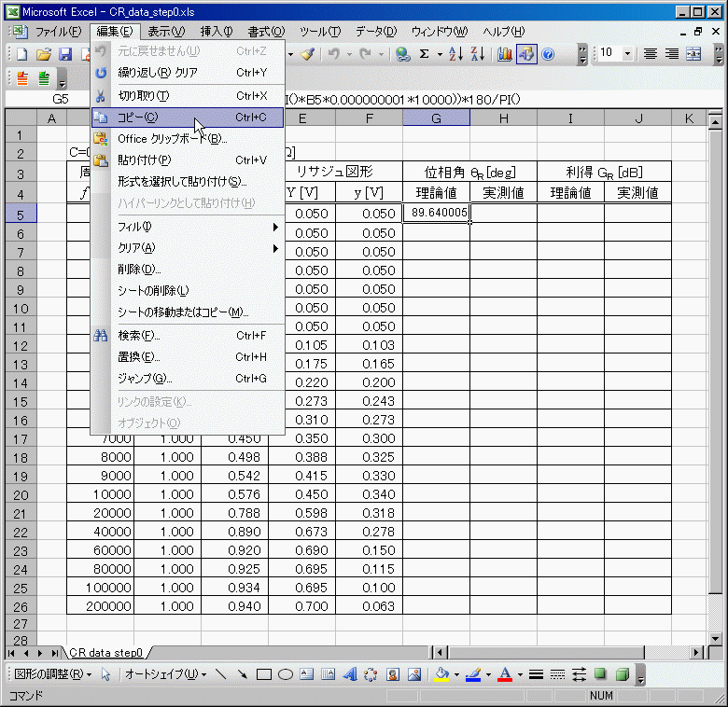
Task: Open the font size dropdown
Action: click(x=627, y=54)
